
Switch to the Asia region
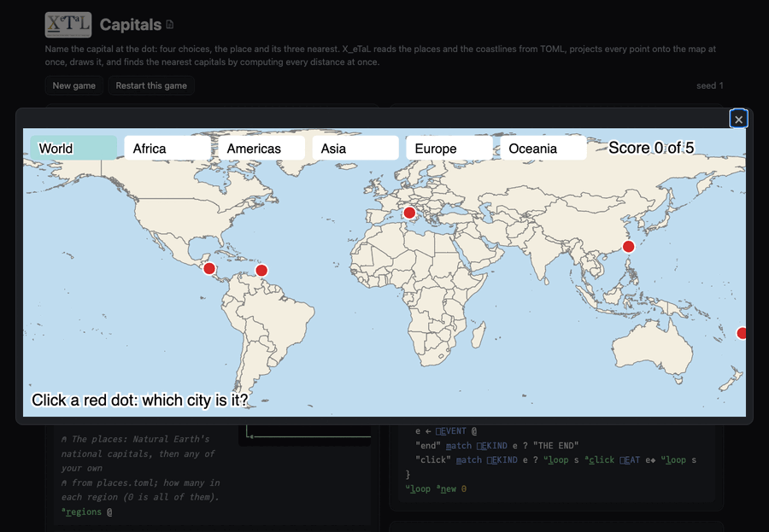point(355,148)
